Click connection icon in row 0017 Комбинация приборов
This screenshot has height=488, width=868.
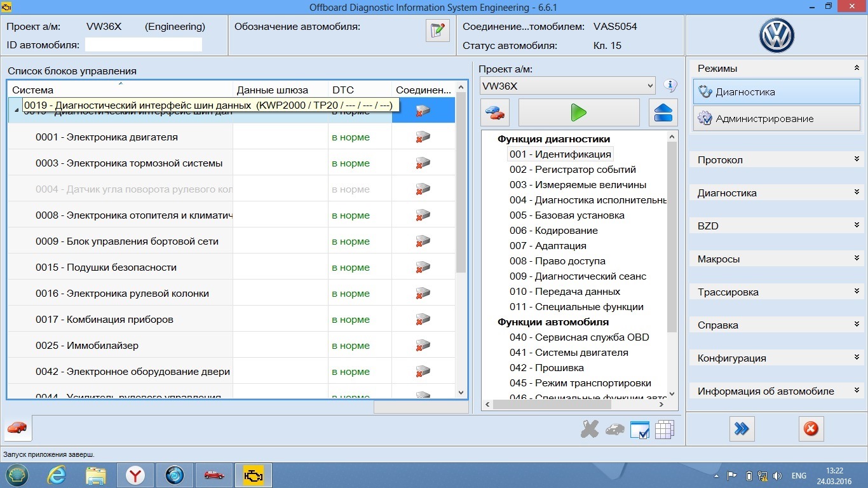[x=423, y=320]
